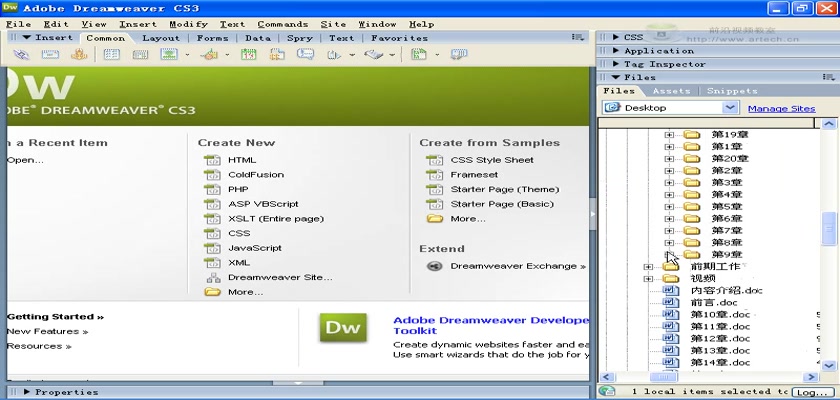
Task: Select the 内容介绍.doc file
Action: pyautogui.click(x=726, y=291)
